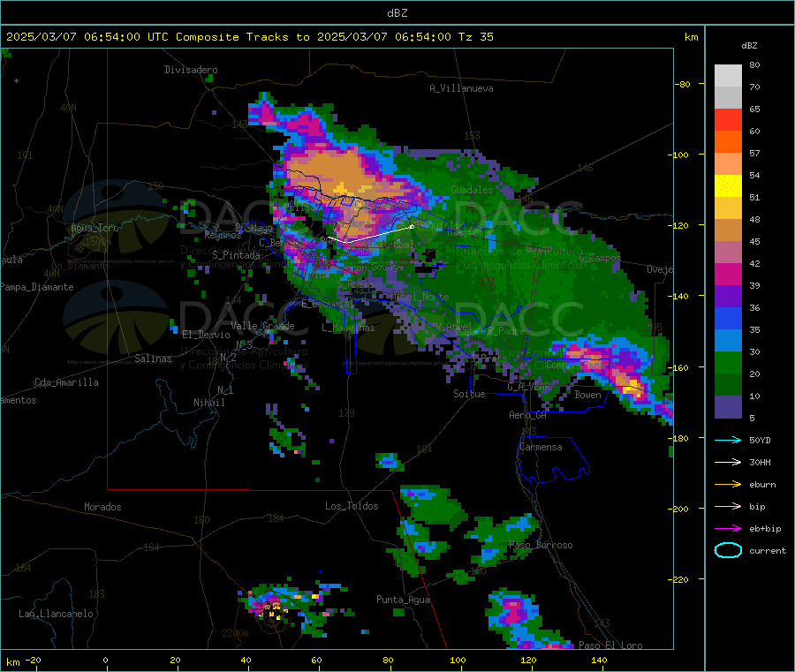Click the 'S_Pintada' map label
Screen dimensions: 795x672
236,255
